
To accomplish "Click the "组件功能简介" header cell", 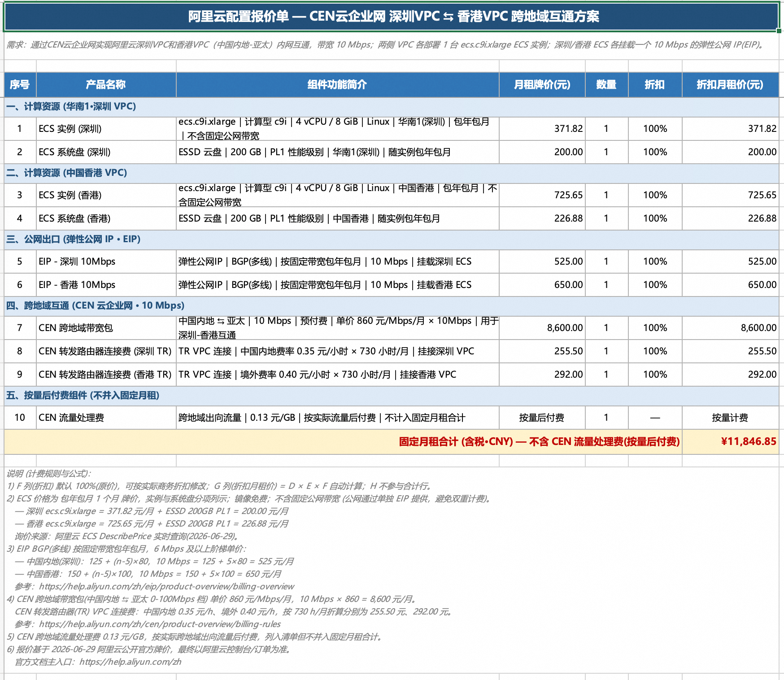I will [x=337, y=85].
